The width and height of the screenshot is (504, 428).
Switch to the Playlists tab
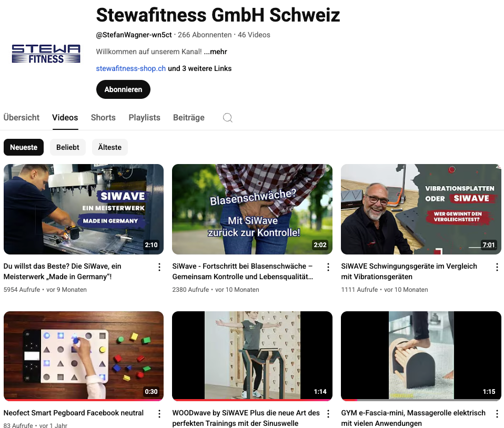(x=144, y=118)
